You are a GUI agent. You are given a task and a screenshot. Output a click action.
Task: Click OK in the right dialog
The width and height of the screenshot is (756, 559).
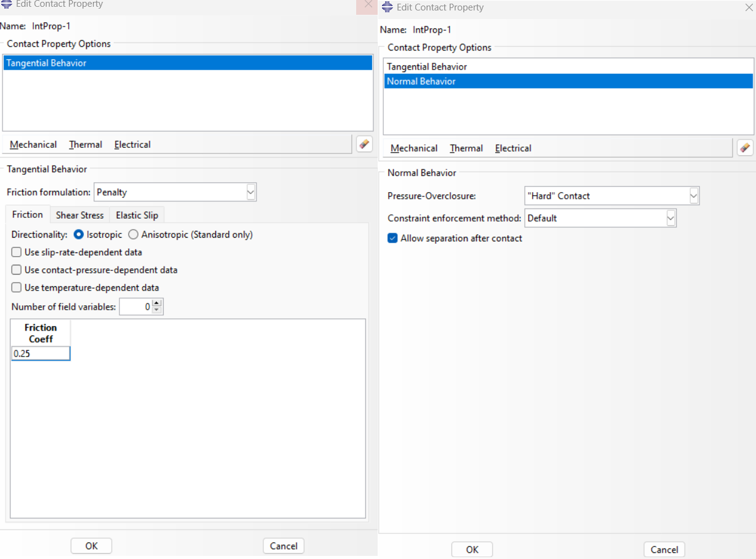[472, 550]
